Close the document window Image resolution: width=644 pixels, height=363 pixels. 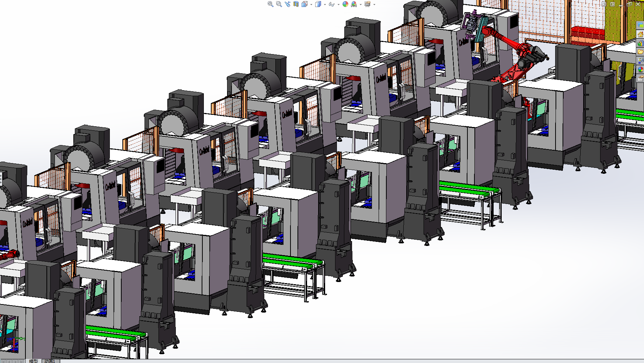pos(638,4)
